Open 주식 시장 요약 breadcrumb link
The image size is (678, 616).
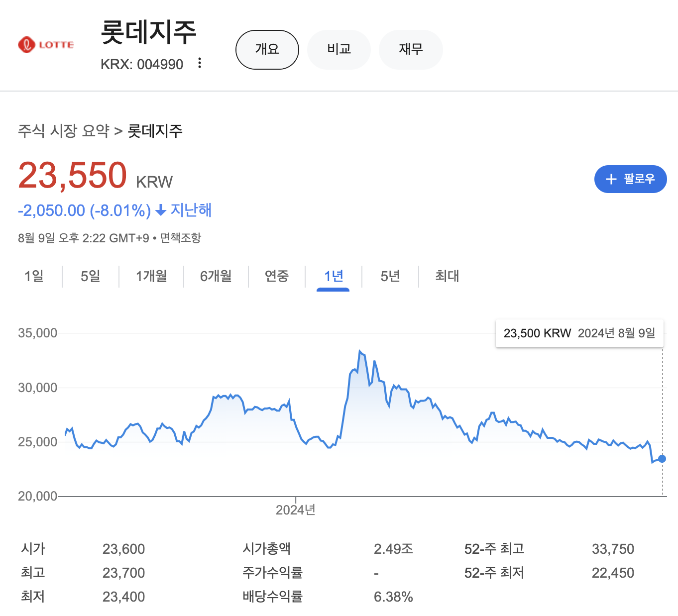click(64, 131)
